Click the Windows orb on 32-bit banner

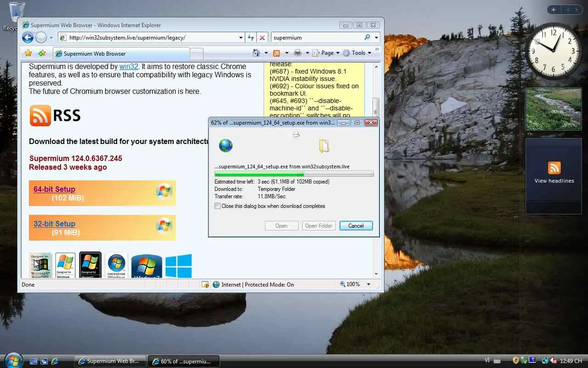[x=164, y=225]
